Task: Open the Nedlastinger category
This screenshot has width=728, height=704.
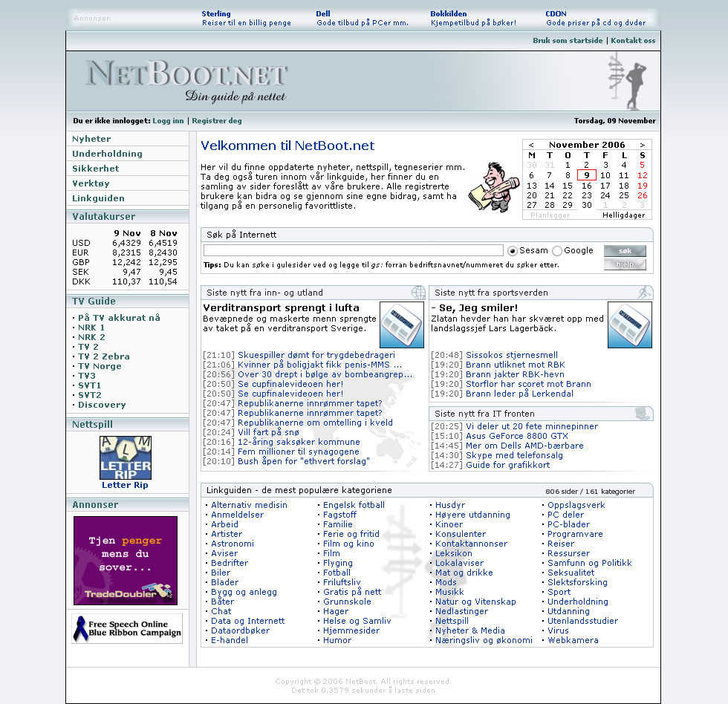Action: 461,611
